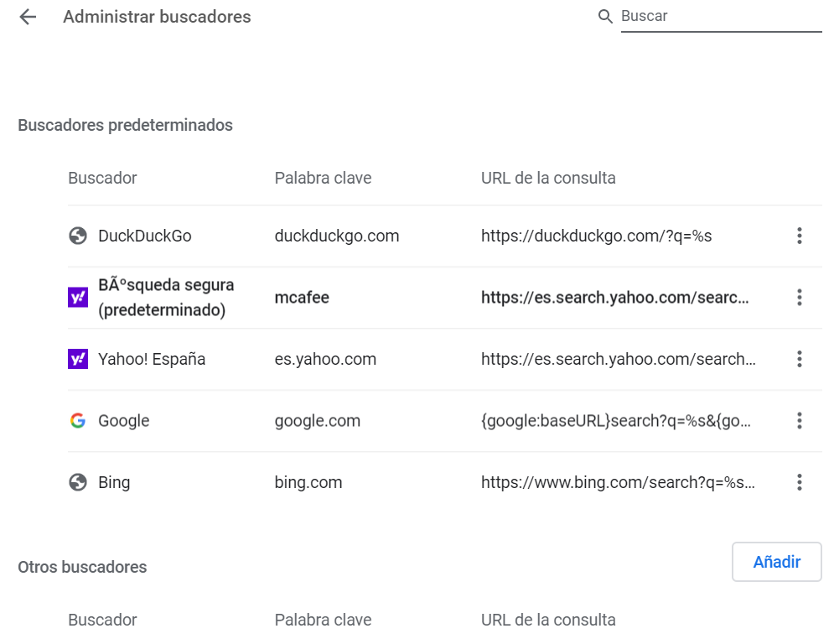Open three-dot menu for Bing

(799, 483)
